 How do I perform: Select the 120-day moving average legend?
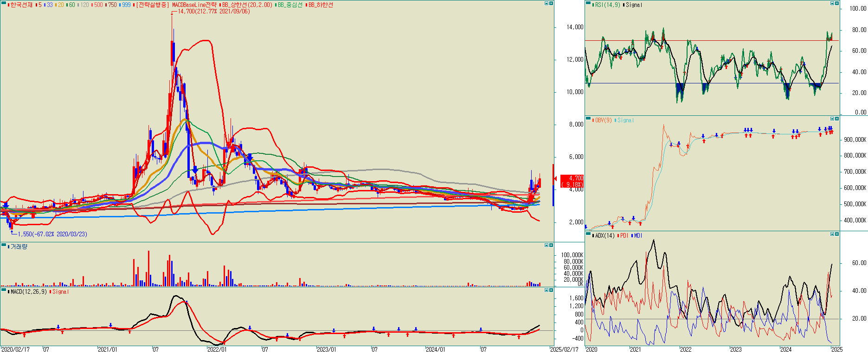[x=84, y=5]
